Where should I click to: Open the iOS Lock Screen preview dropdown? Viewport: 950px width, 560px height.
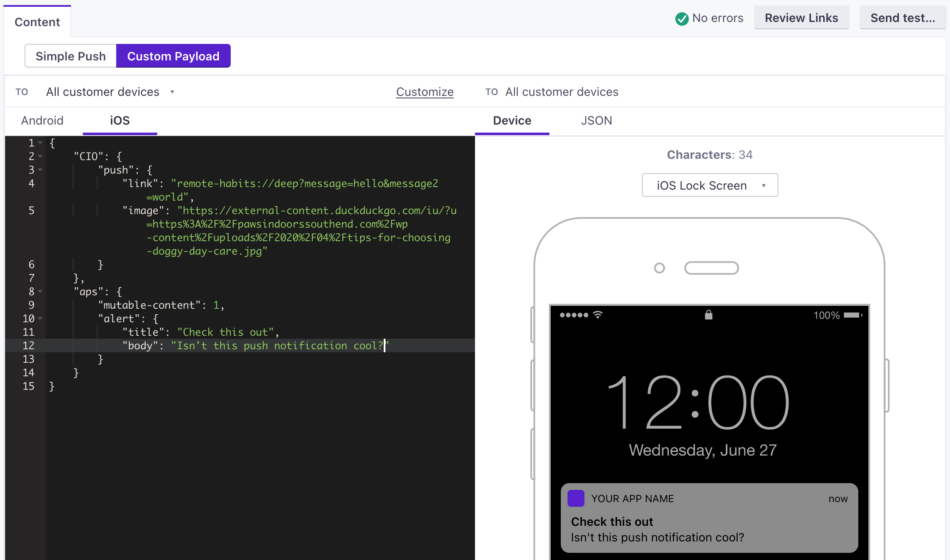(710, 185)
